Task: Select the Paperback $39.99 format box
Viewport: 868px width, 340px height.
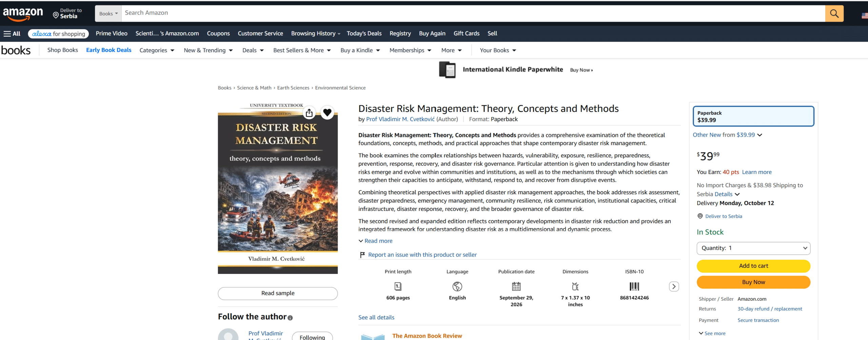Action: pos(753,116)
